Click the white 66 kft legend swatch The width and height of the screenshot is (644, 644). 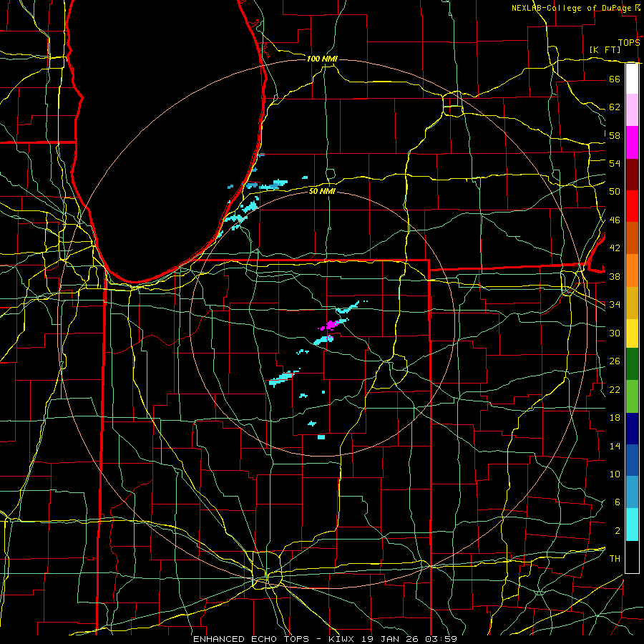[632, 79]
